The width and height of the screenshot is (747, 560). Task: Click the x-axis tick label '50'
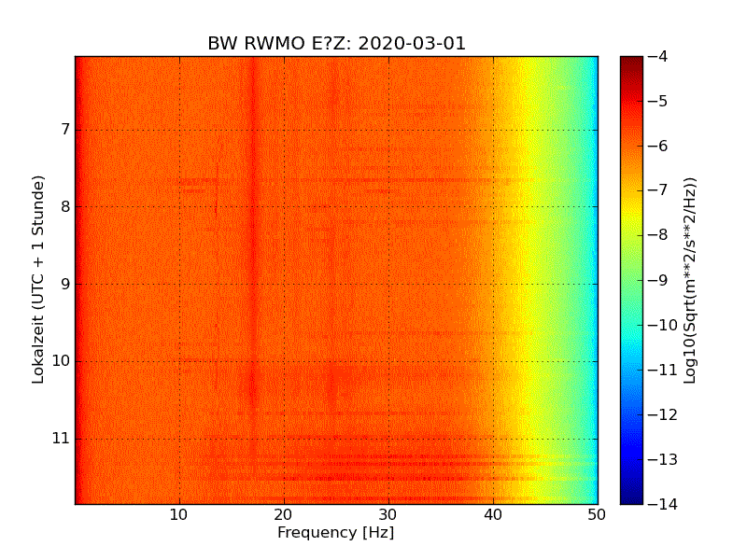click(x=597, y=515)
